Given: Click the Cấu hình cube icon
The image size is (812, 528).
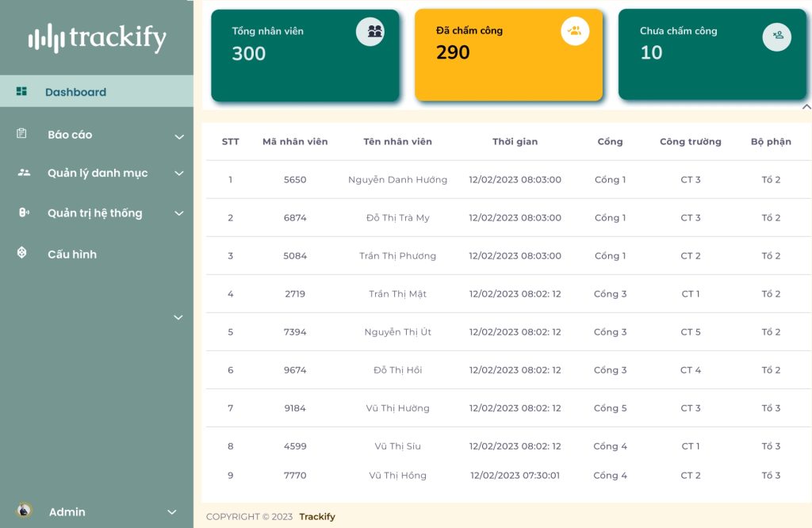Looking at the screenshot, I should [22, 253].
